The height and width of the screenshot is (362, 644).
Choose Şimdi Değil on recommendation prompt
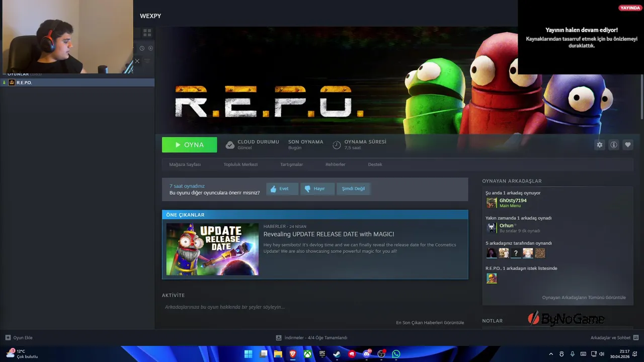coord(353,189)
